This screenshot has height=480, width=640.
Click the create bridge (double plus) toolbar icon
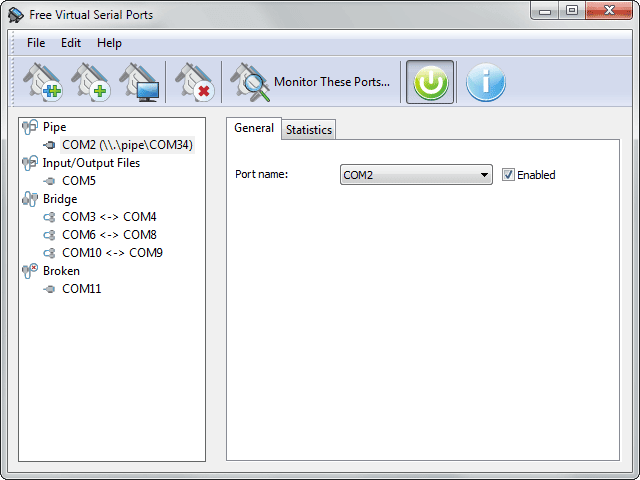point(42,82)
